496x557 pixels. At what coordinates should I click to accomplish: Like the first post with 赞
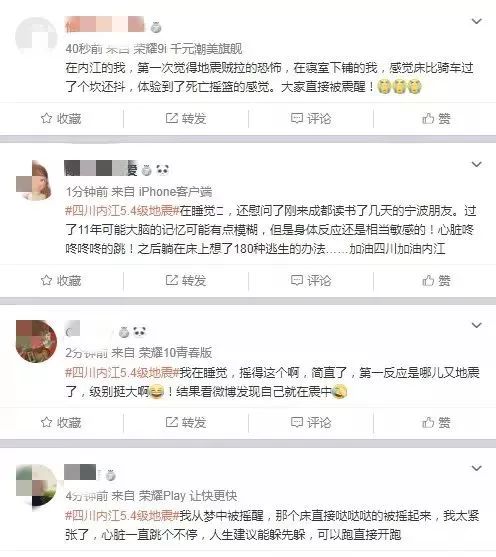tap(436, 119)
